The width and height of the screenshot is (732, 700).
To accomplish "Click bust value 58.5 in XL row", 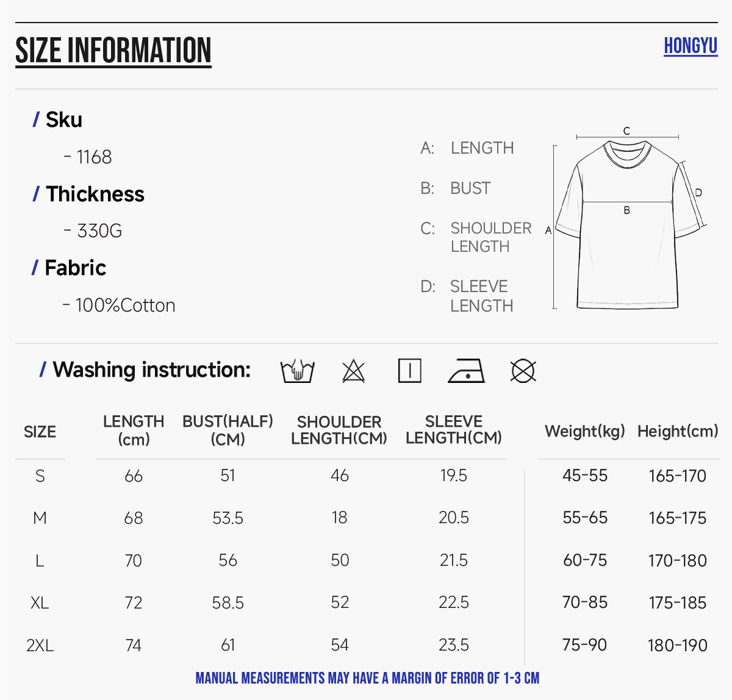I will [228, 603].
